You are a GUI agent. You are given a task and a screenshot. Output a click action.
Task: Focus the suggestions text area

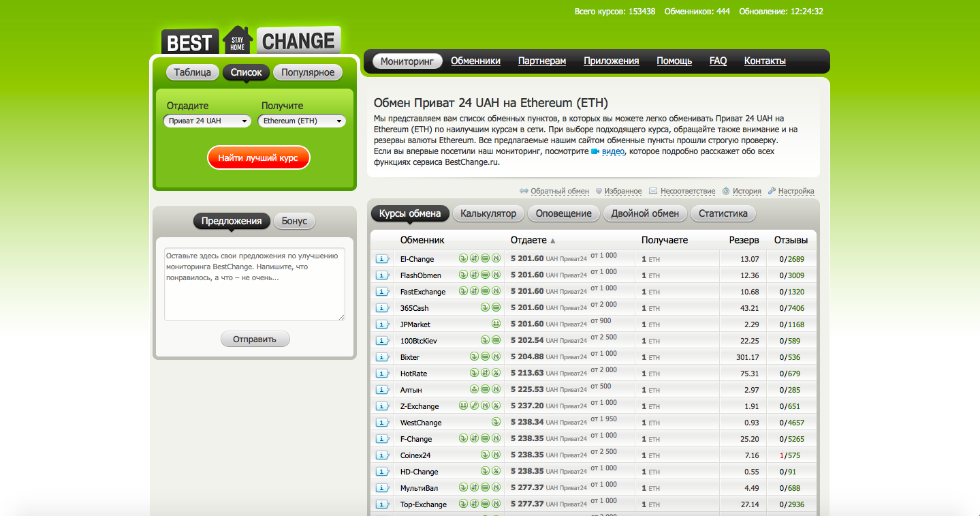click(x=254, y=284)
